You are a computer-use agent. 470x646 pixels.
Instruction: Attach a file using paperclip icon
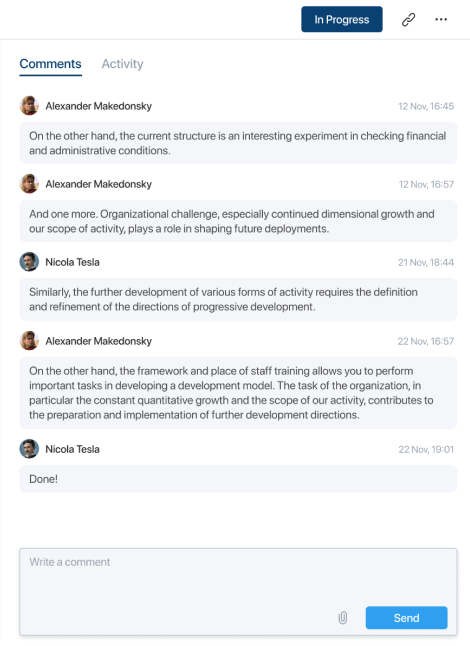coord(343,618)
